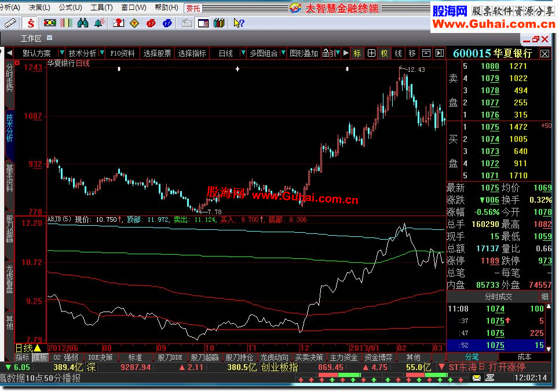
Task: Expand the 多图组合 dropdown arrow
Action: tap(283, 53)
